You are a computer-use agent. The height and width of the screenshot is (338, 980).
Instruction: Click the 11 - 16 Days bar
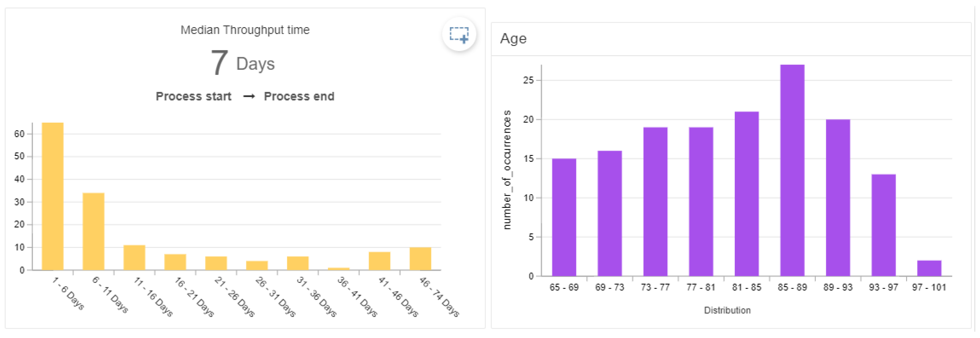(x=134, y=257)
